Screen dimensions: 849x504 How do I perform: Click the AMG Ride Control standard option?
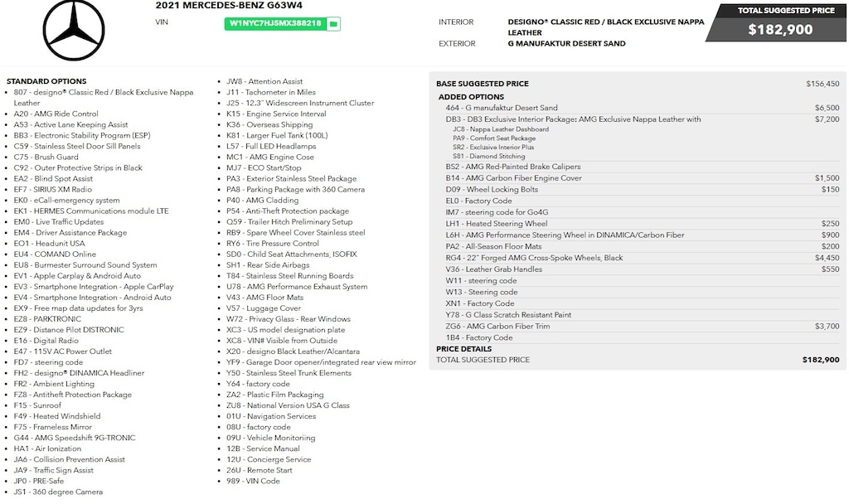click(x=56, y=114)
